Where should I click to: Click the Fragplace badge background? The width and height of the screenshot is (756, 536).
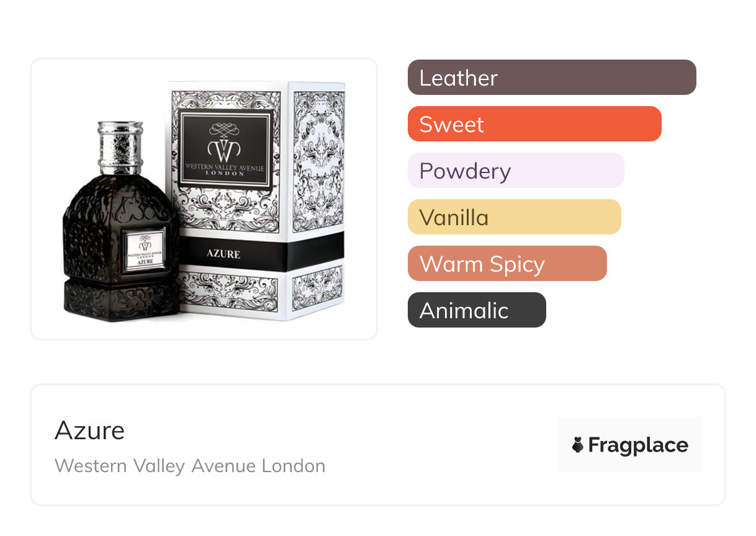pos(630,445)
